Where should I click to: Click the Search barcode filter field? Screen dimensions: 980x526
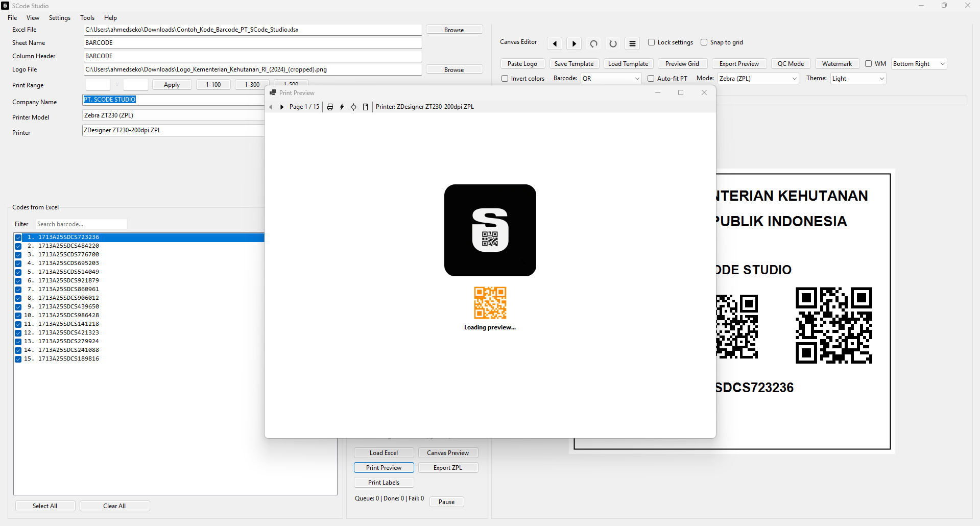[x=81, y=224]
